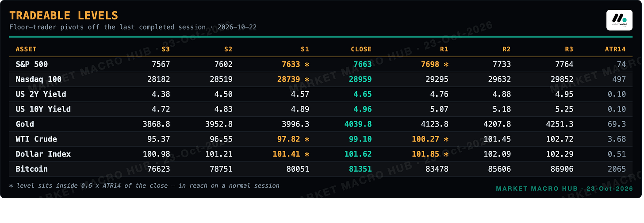The width and height of the screenshot is (644, 223).
Task: Select the S&P 500 row label
Action: pyautogui.click(x=31, y=64)
